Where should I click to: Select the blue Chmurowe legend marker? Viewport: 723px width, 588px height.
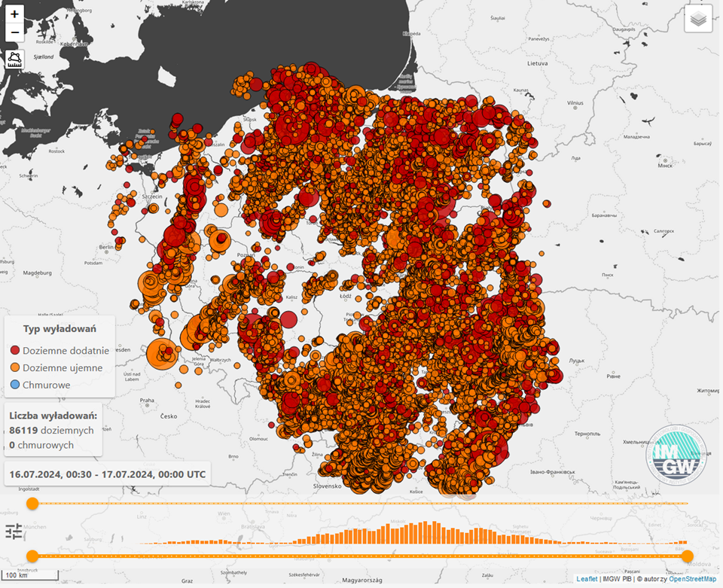[15, 384]
